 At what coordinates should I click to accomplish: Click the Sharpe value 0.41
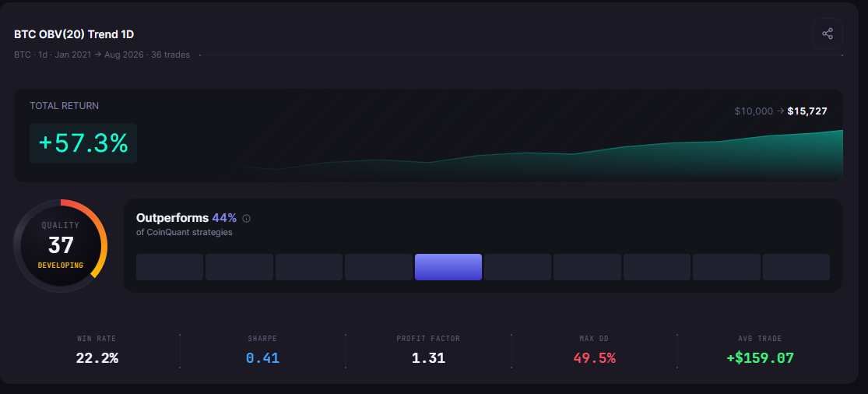tap(262, 358)
